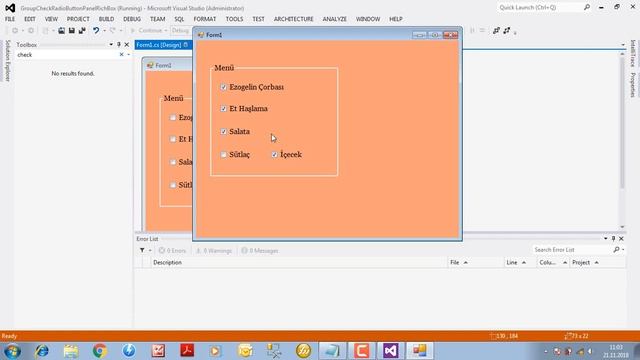Sort the Error List by the Project column
This screenshot has height=360, width=640.
coord(598,262)
